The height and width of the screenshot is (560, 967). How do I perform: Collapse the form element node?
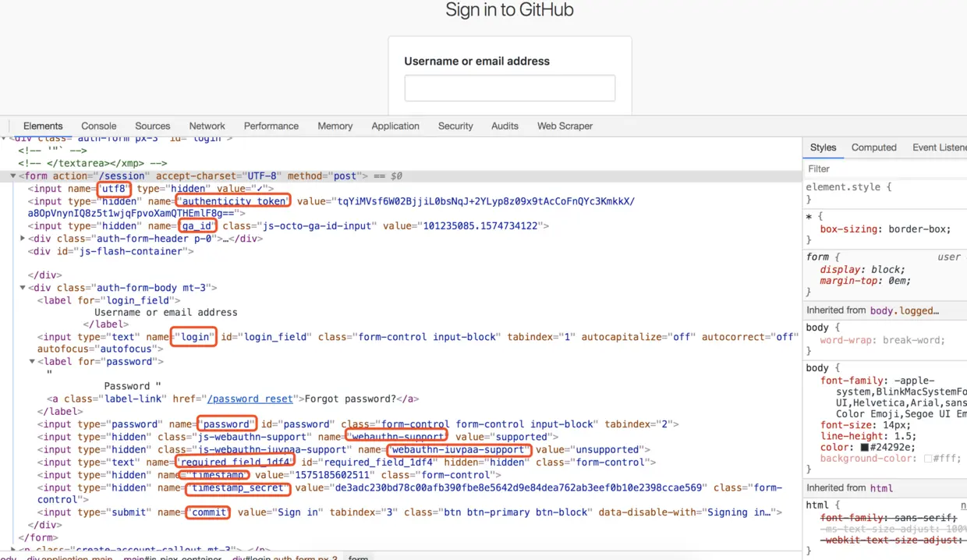pyautogui.click(x=12, y=175)
